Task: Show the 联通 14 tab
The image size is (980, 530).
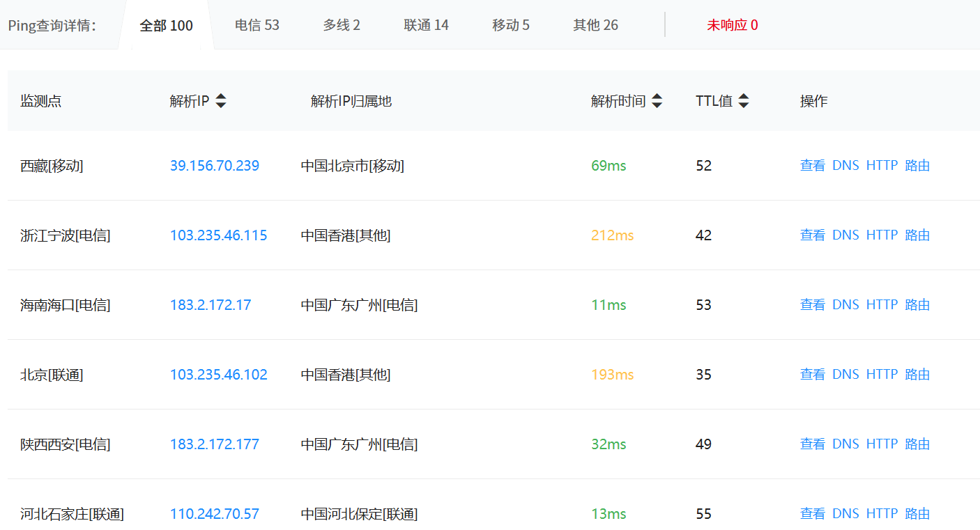Action: (x=427, y=25)
